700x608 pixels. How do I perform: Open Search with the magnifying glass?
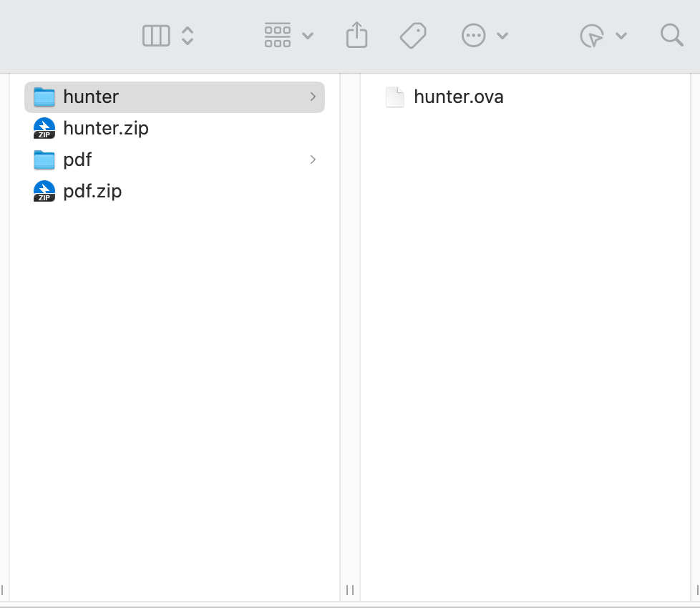pos(671,35)
